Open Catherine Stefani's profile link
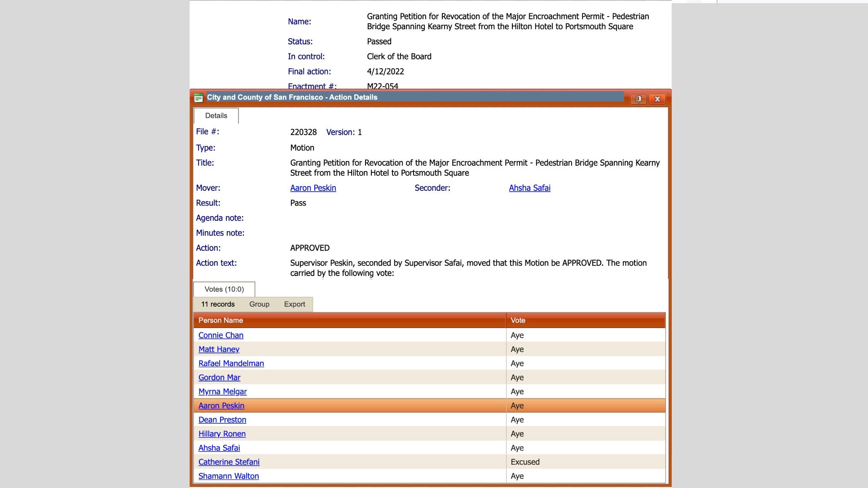 [x=229, y=462]
